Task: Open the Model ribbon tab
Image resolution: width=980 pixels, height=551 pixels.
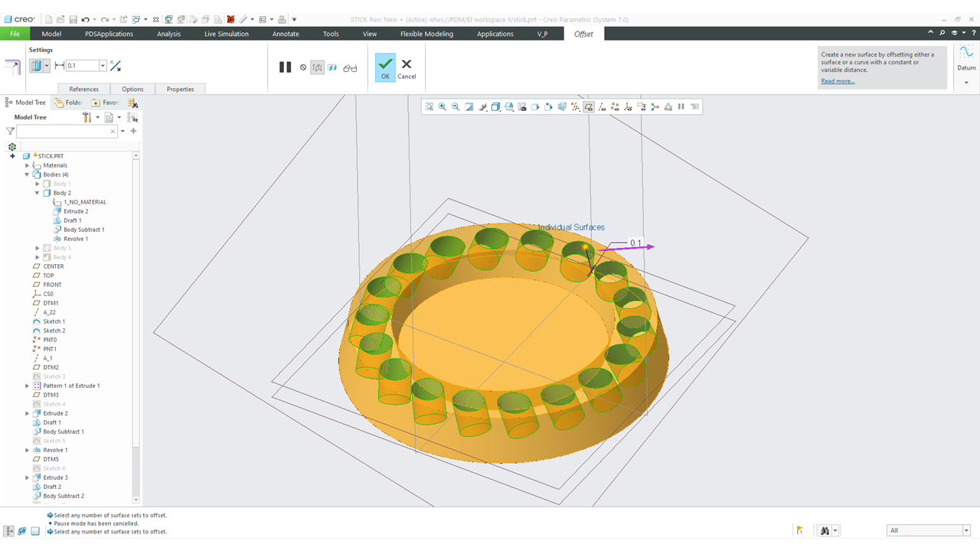Action: click(x=51, y=34)
